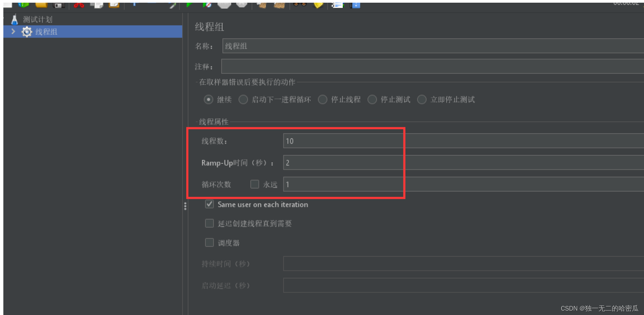Click the green Start run icon
This screenshot has width=644, height=315.
(x=189, y=5)
